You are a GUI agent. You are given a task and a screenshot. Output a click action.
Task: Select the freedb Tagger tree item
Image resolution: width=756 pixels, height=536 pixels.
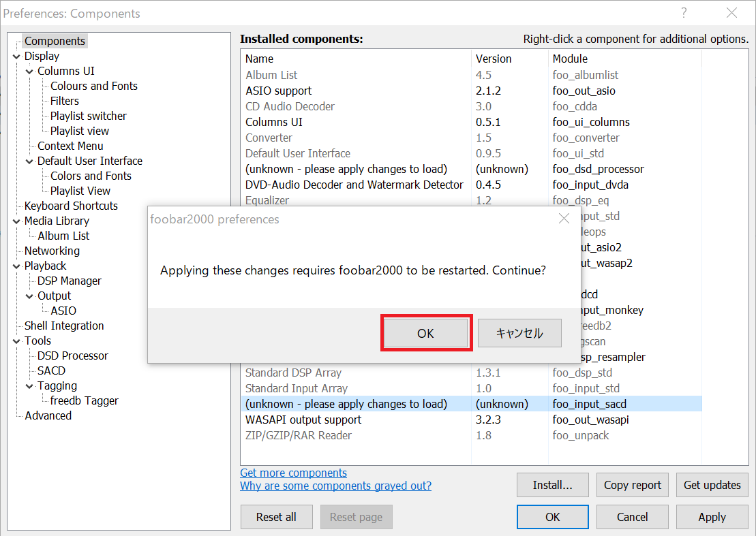[84, 400]
